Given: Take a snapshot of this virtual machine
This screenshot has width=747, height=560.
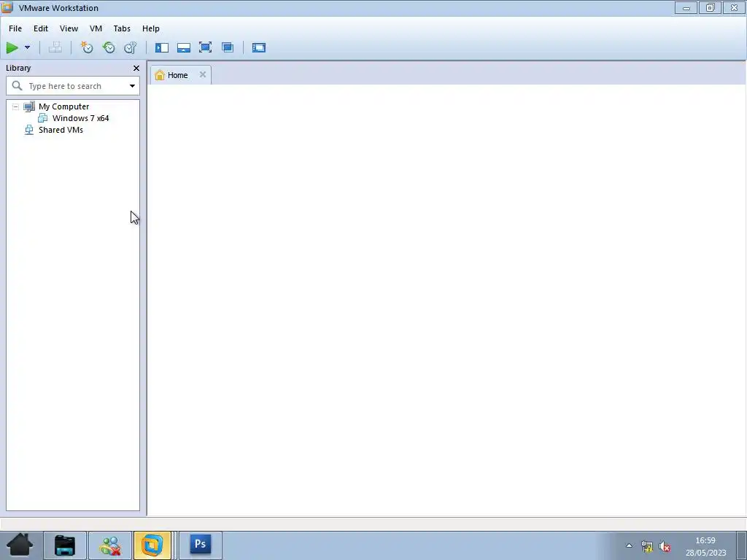Looking at the screenshot, I should click(87, 47).
